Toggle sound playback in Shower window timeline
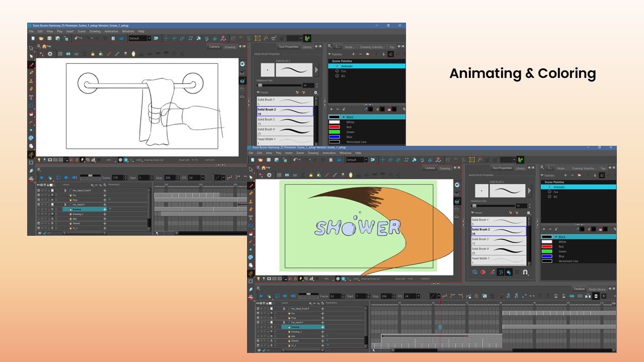Image resolution: width=644 pixels, height=362 pixels. point(284,296)
